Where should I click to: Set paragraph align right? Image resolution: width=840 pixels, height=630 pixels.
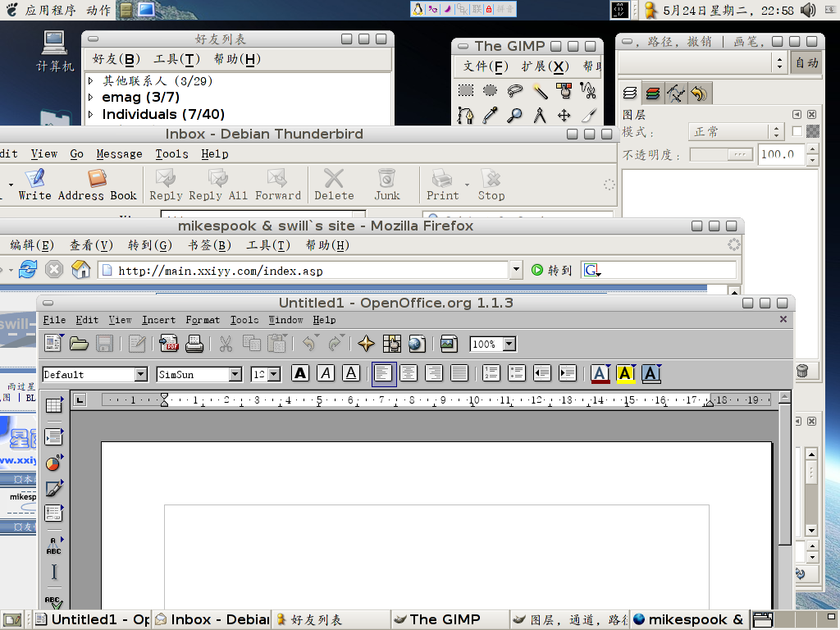coord(434,373)
